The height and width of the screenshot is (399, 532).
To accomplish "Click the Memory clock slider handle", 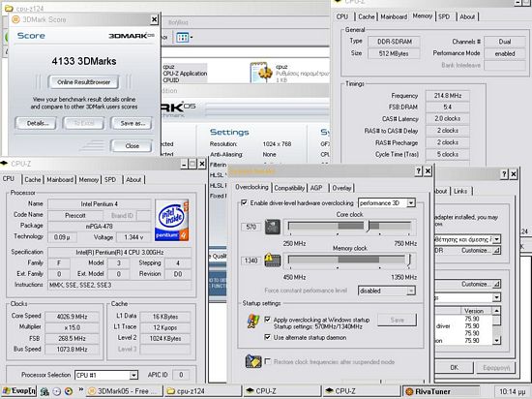I will pos(409,261).
